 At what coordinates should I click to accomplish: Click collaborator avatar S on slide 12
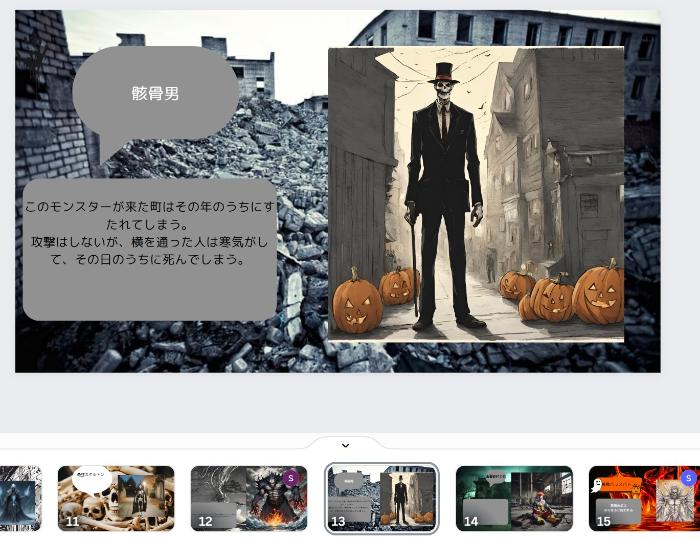(291, 478)
